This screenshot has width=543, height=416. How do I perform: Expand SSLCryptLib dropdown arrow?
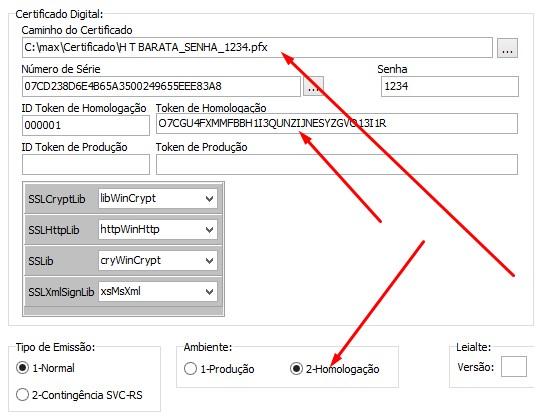coord(209,199)
